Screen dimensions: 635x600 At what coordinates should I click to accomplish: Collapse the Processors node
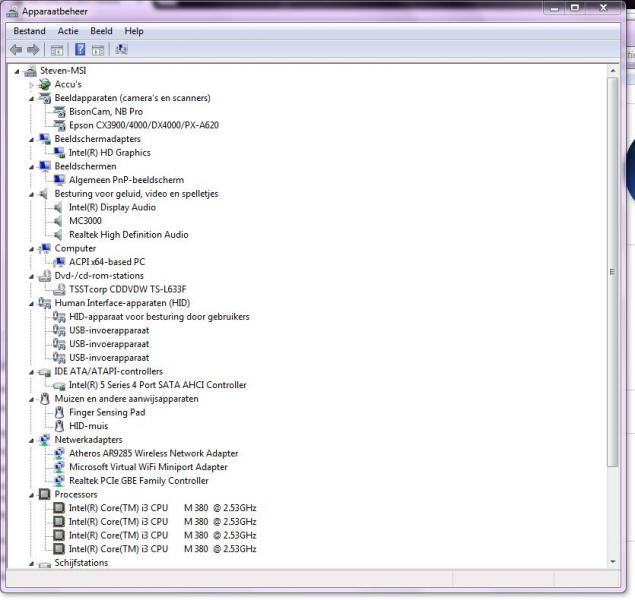click(31, 495)
